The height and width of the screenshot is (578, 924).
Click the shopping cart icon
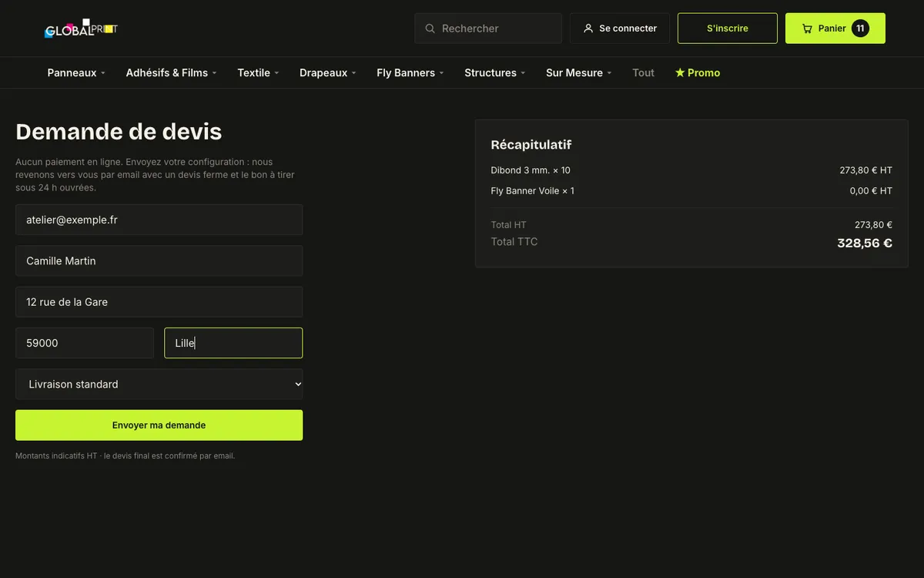pyautogui.click(x=807, y=29)
